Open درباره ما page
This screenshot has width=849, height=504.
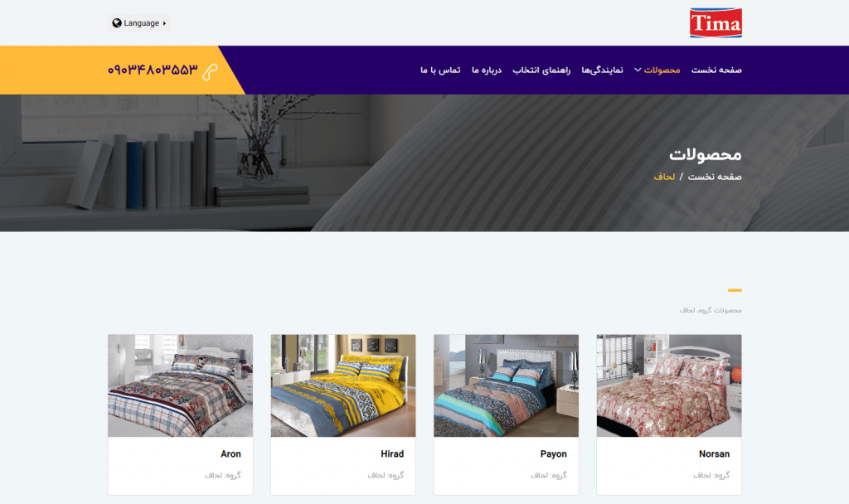click(x=486, y=70)
